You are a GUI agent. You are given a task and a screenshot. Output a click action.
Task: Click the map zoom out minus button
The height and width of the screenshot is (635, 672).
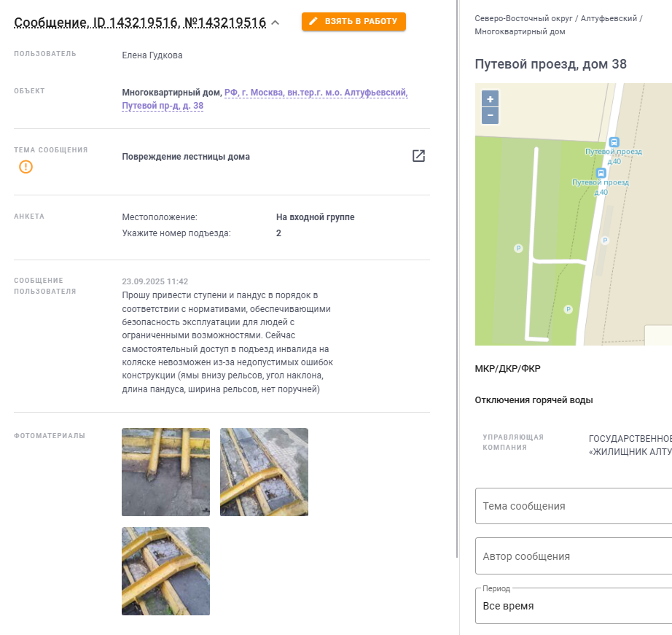(x=490, y=115)
